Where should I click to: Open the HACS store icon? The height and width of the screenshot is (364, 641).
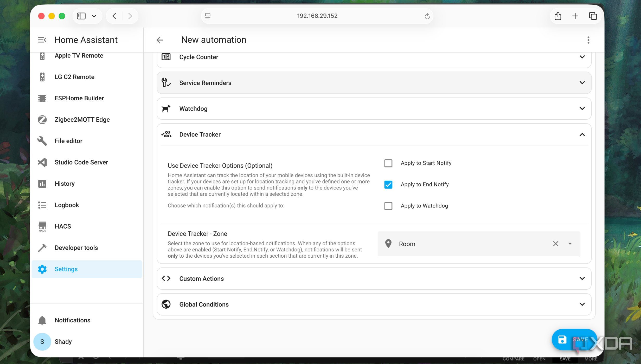[42, 226]
